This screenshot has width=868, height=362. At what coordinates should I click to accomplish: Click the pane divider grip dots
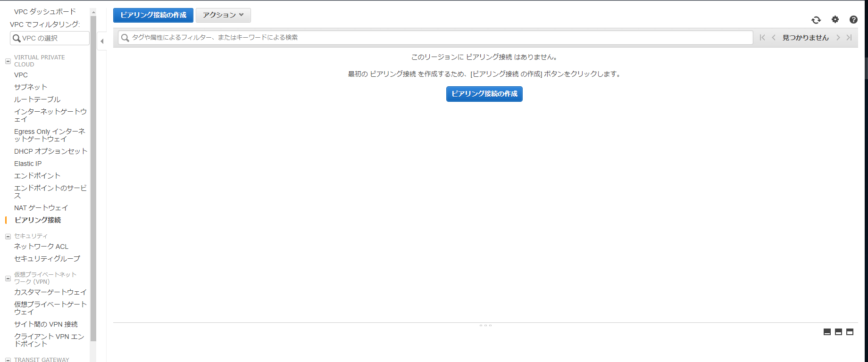click(x=485, y=325)
